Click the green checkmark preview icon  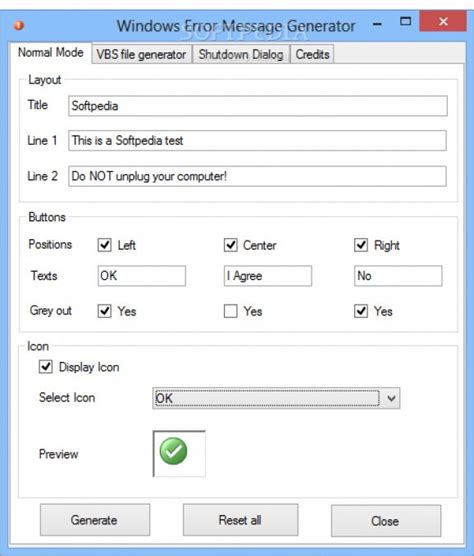pyautogui.click(x=173, y=451)
